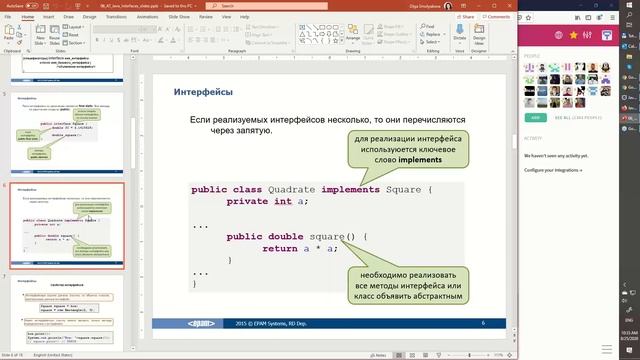Click the Comments button
This screenshot has height=360, width=640.
[x=496, y=17]
